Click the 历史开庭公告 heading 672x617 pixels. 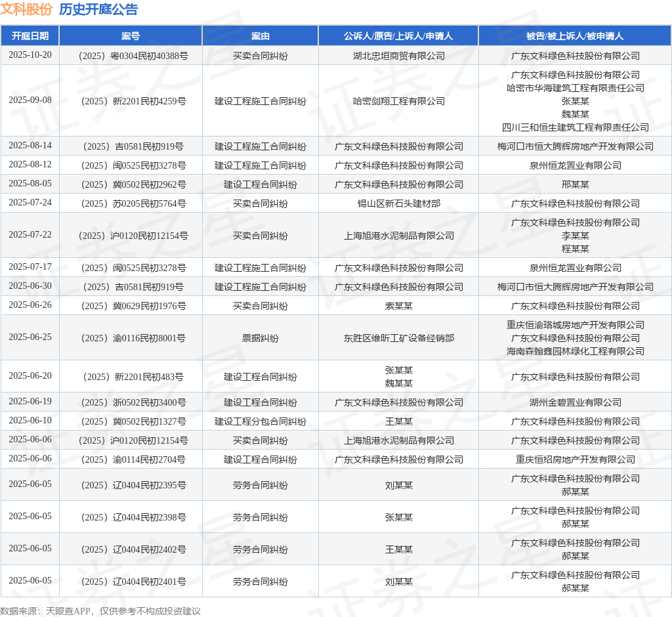[98, 9]
